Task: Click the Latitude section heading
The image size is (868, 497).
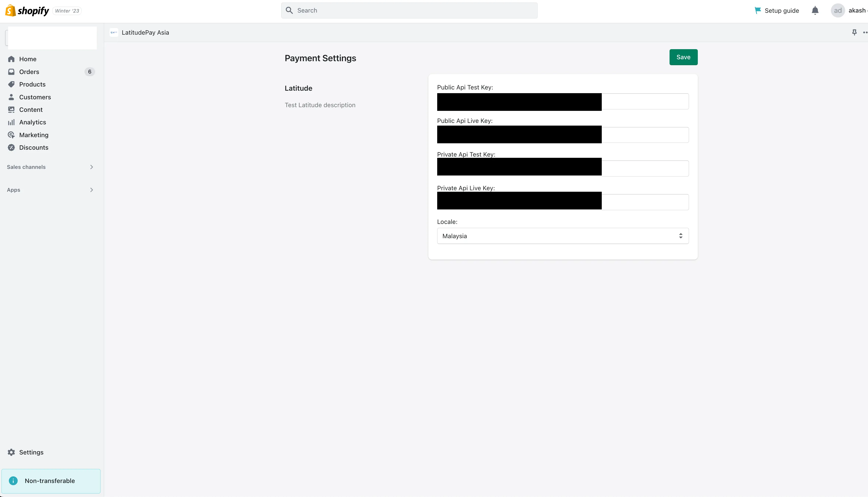Action: (x=298, y=88)
